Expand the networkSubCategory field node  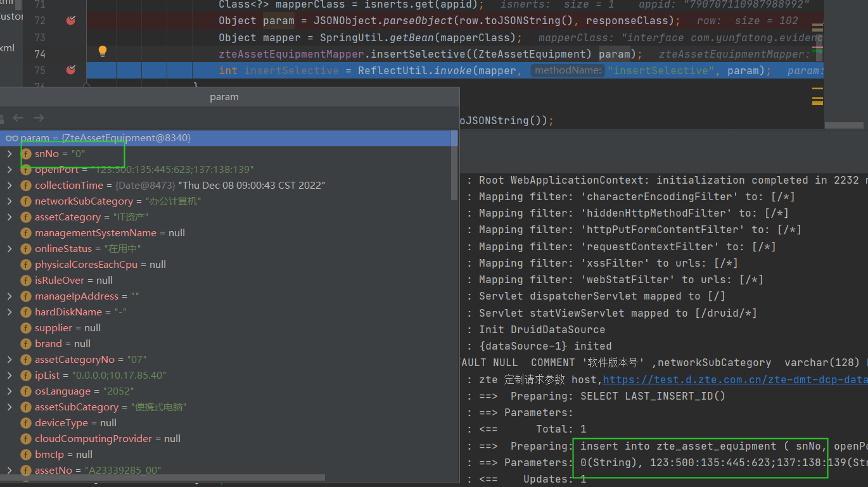point(9,201)
